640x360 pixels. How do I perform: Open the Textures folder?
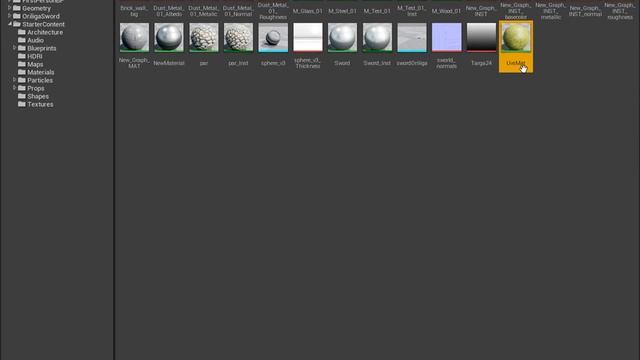point(40,104)
